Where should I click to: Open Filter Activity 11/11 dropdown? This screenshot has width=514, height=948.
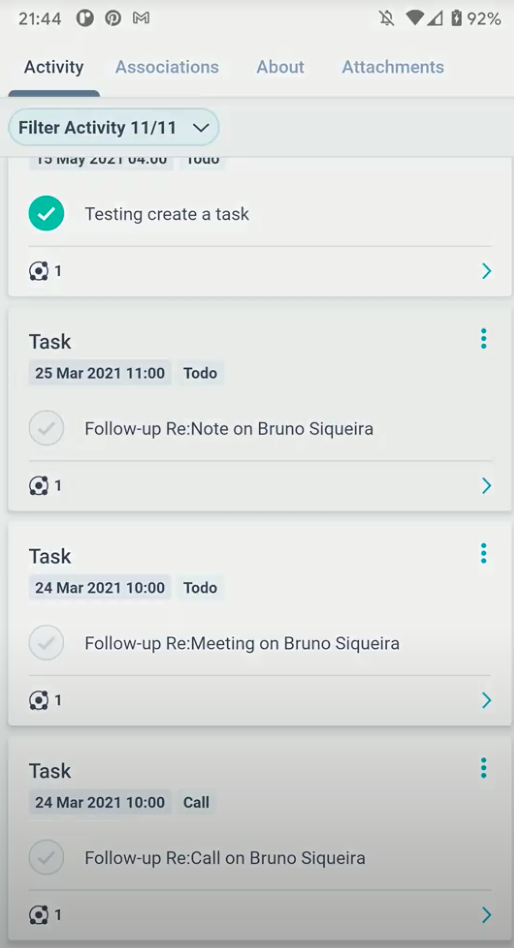point(114,128)
